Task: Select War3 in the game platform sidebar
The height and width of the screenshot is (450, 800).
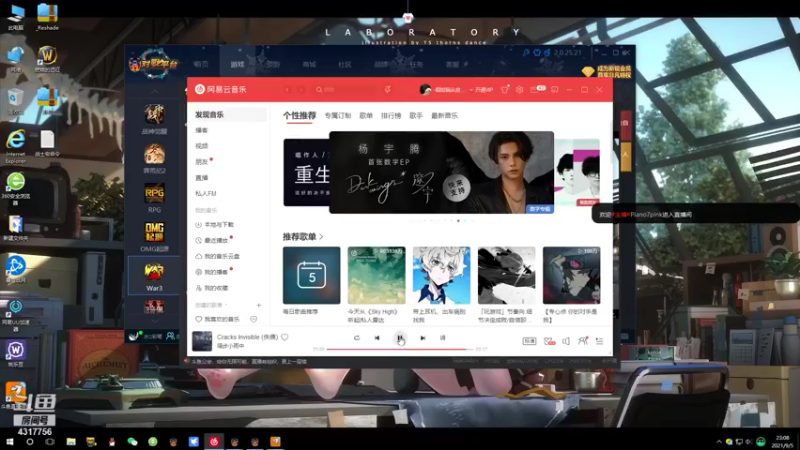Action: [x=154, y=276]
